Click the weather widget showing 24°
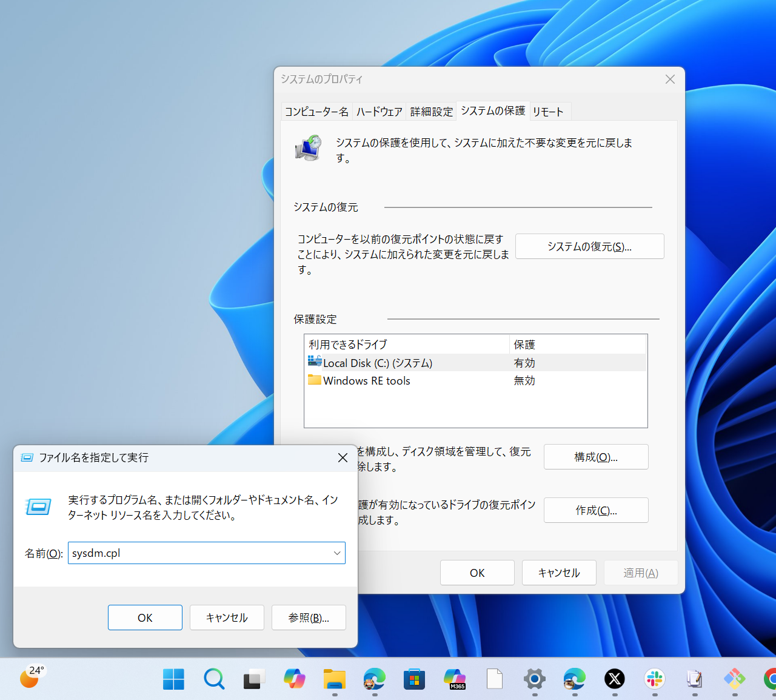Viewport: 776px width, 700px height. [30, 676]
